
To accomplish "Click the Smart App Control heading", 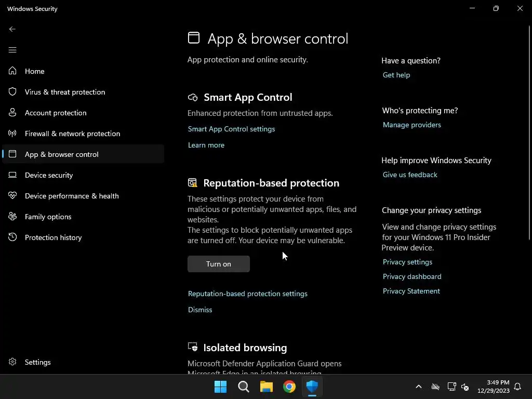I will pos(248,97).
